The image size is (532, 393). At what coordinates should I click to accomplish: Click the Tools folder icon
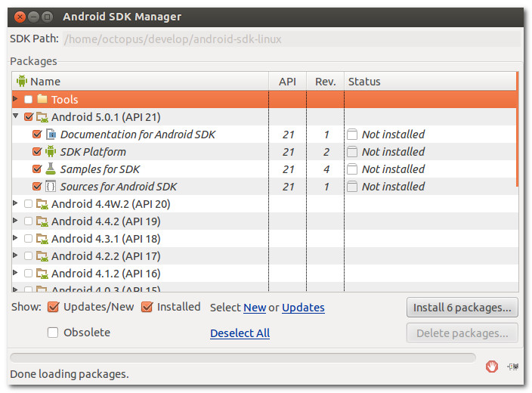(42, 99)
